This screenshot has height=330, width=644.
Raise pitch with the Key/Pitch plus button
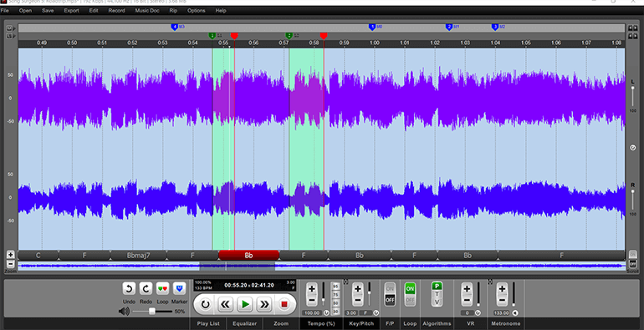coord(358,289)
